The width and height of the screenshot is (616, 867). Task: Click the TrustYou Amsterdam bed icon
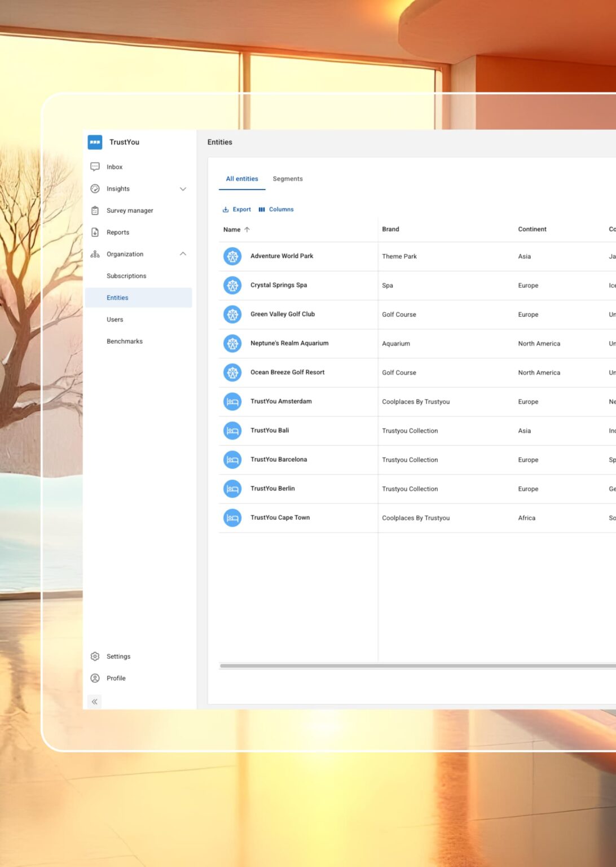pyautogui.click(x=232, y=402)
